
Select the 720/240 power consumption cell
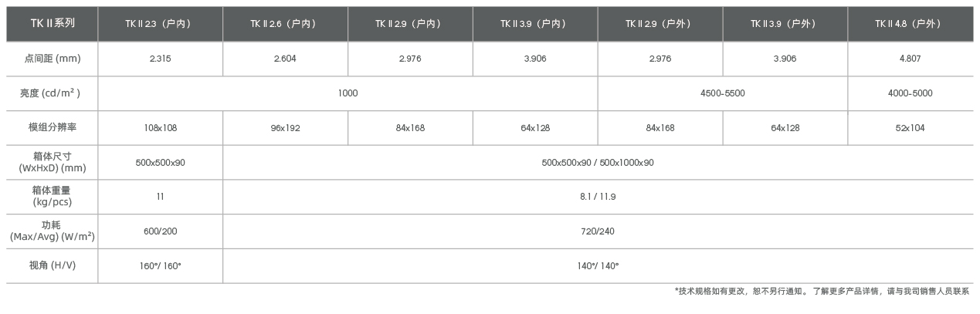pos(598,231)
